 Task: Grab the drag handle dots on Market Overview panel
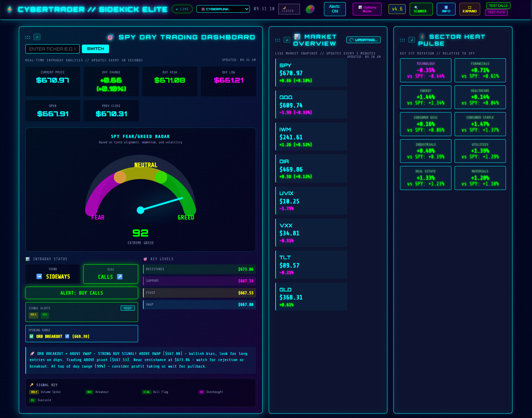click(278, 40)
